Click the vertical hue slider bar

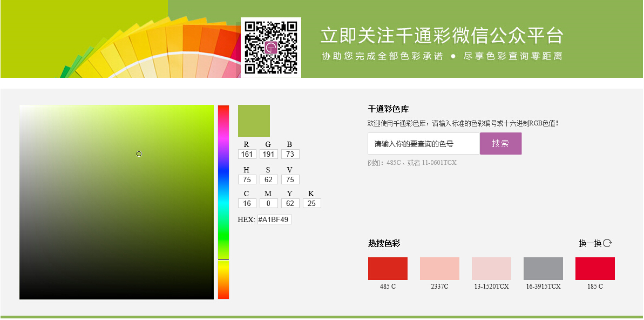click(223, 202)
